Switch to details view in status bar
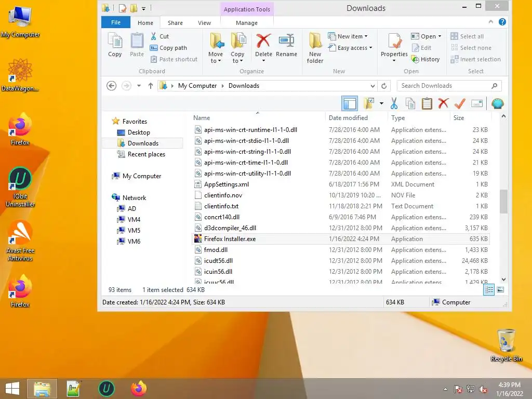532x399 pixels. [489, 290]
